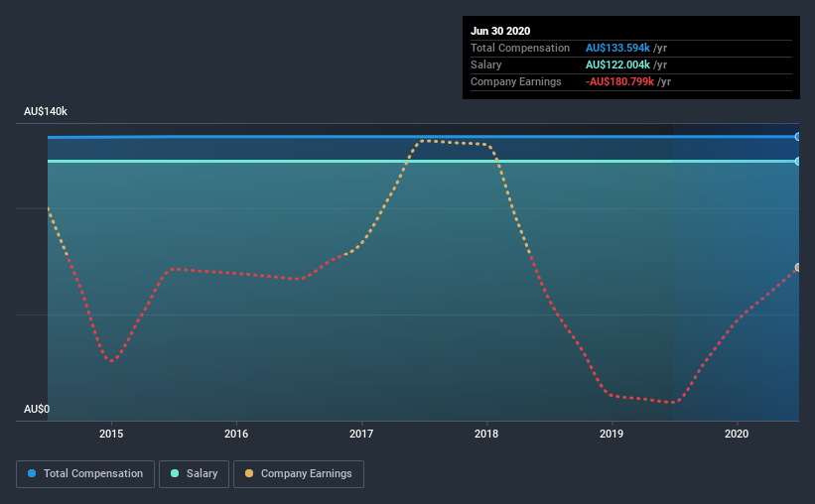This screenshot has height=504, width=815.
Task: Click the -AU$180.799k earnings value
Action: pyautogui.click(x=619, y=81)
